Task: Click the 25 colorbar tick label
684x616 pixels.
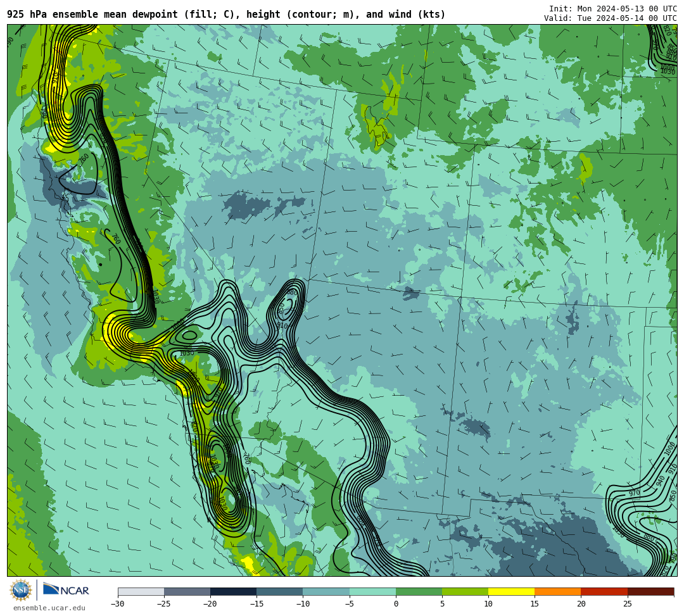Action: [x=627, y=604]
